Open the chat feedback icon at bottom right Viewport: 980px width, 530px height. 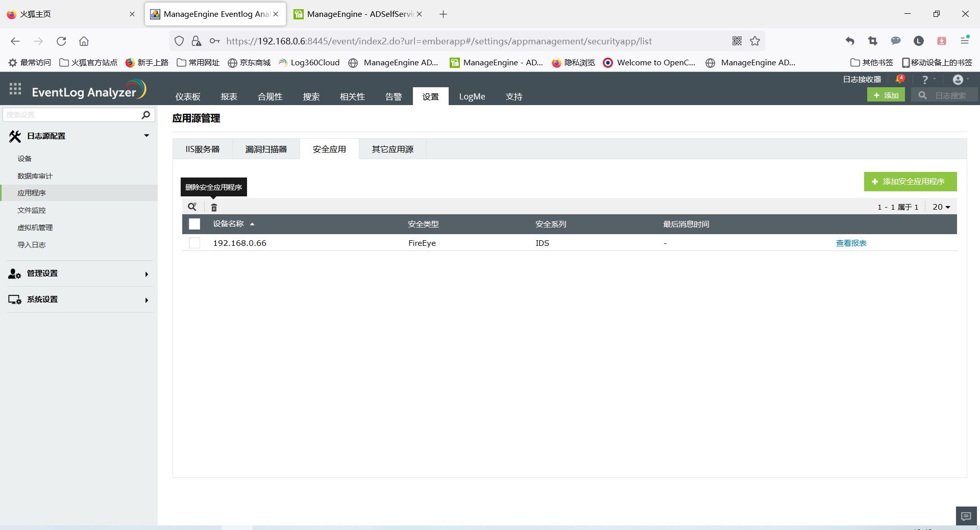tap(966, 516)
